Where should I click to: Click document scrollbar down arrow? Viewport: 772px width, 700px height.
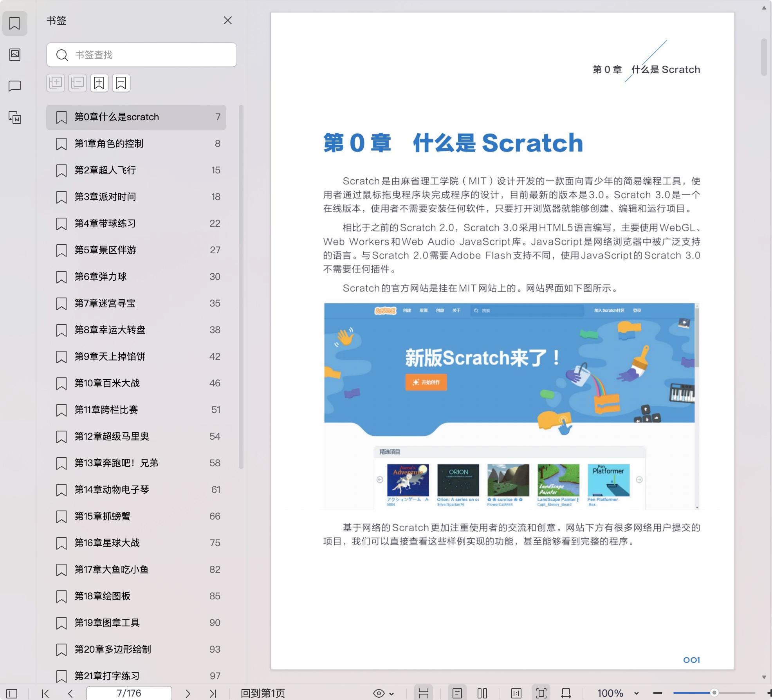click(x=764, y=677)
